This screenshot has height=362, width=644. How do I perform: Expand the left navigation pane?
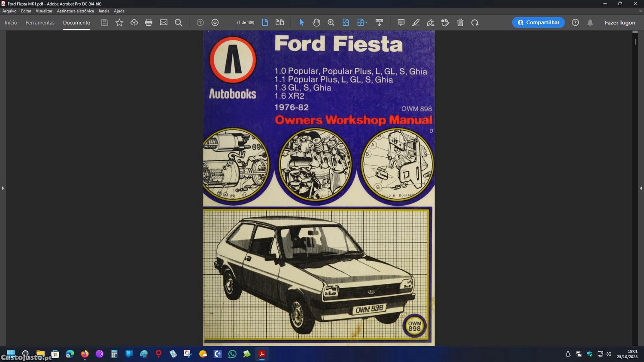coord(3,188)
